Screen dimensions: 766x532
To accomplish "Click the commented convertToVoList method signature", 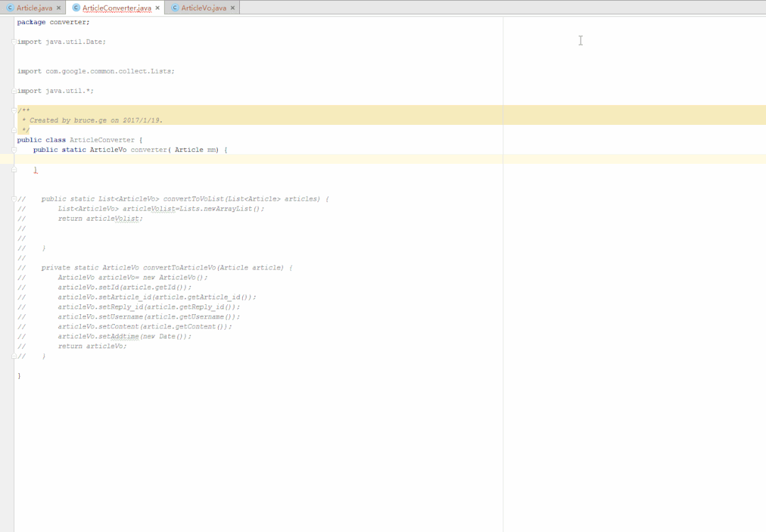I will click(185, 199).
